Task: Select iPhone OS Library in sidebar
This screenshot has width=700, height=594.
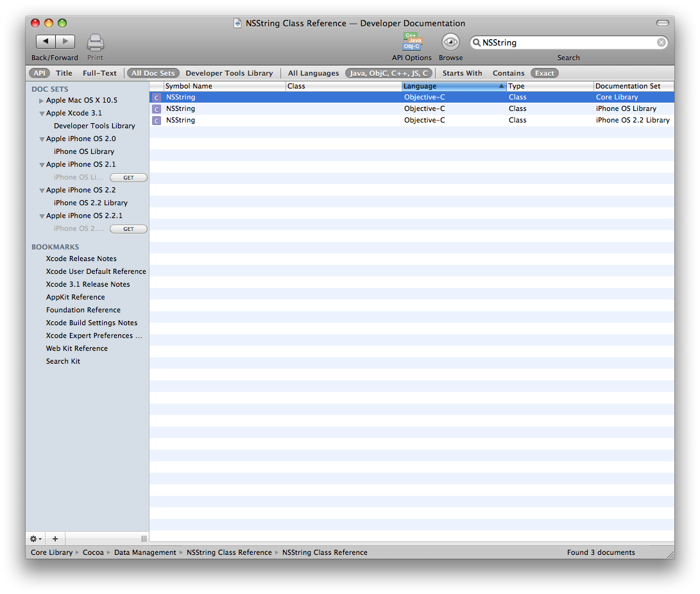Action: click(x=84, y=152)
